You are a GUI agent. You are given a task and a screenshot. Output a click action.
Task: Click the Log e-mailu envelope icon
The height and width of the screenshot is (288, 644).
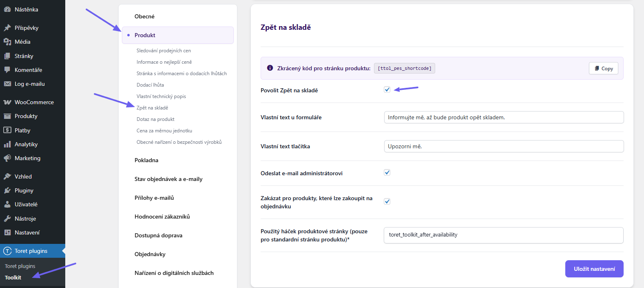pos(7,84)
